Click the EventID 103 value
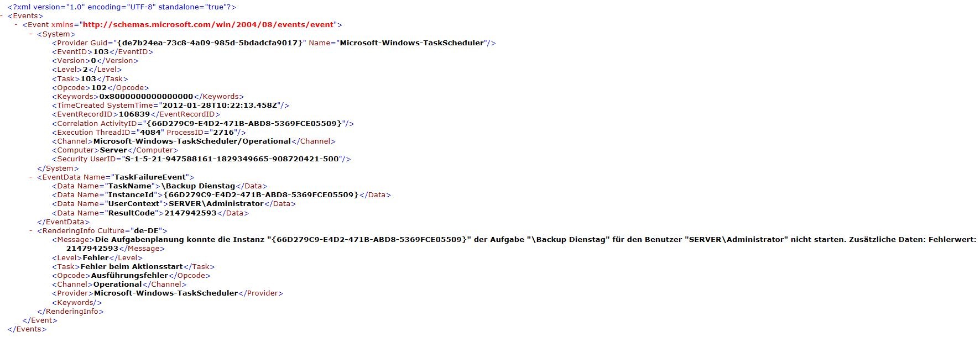980x337 pixels. click(101, 52)
